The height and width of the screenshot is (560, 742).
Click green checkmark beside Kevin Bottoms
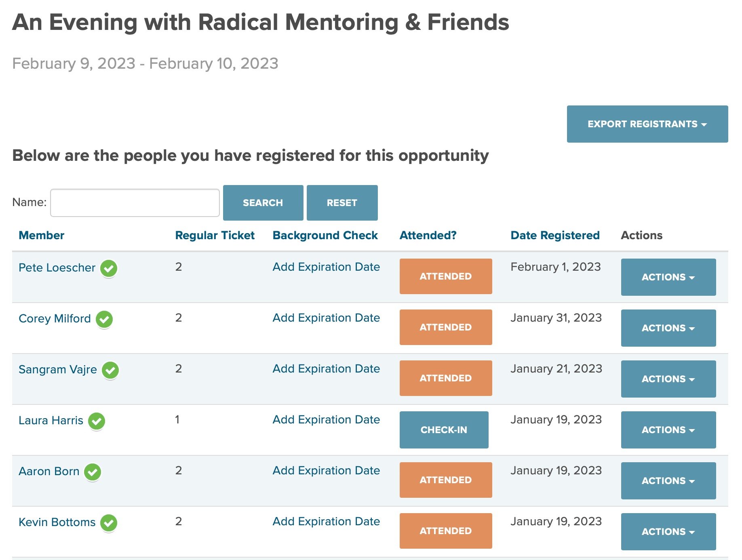109,523
